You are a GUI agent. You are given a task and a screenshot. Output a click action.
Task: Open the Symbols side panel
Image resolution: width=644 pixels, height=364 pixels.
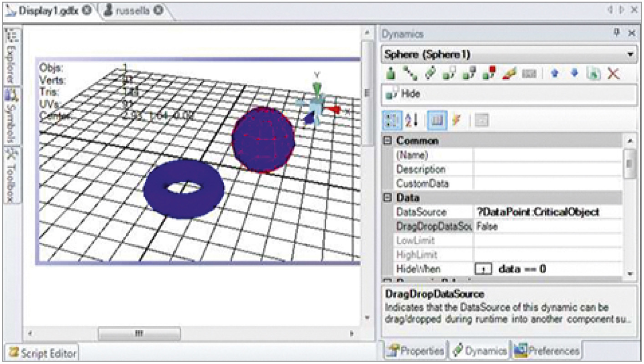click(11, 116)
